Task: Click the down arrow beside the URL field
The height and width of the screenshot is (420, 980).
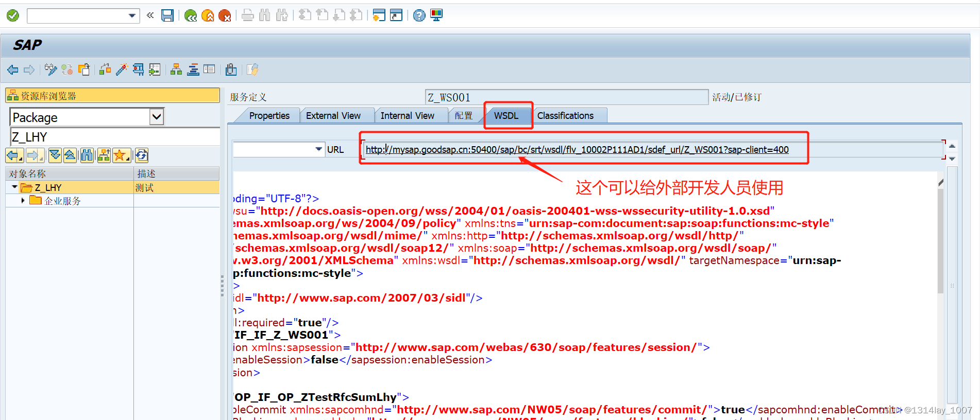Action: pyautogui.click(x=952, y=159)
